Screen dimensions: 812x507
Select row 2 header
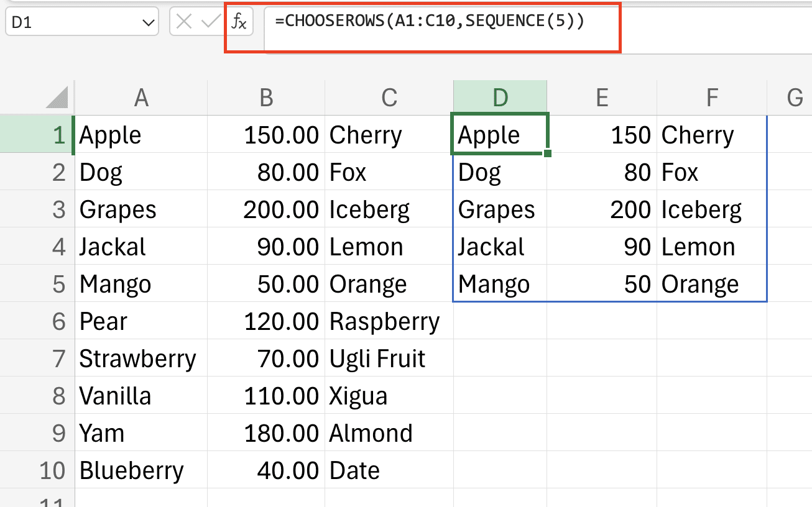pos(37,171)
